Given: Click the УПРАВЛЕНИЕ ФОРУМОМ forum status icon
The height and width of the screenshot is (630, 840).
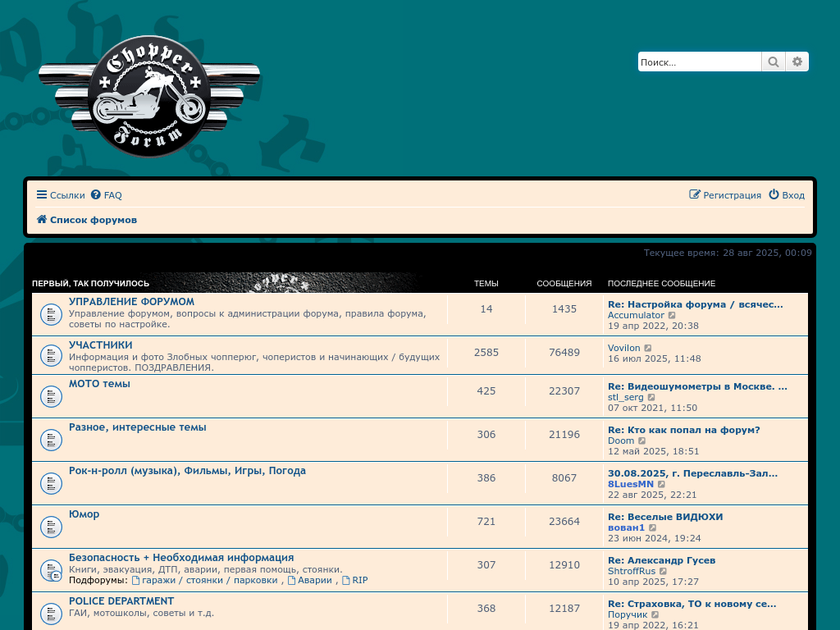Looking at the screenshot, I should tap(51, 314).
